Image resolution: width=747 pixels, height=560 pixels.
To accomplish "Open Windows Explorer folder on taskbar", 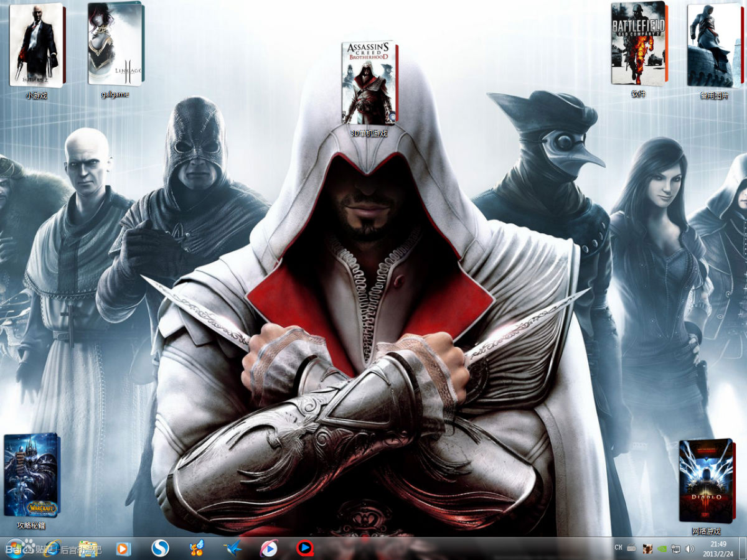I will (x=88, y=548).
